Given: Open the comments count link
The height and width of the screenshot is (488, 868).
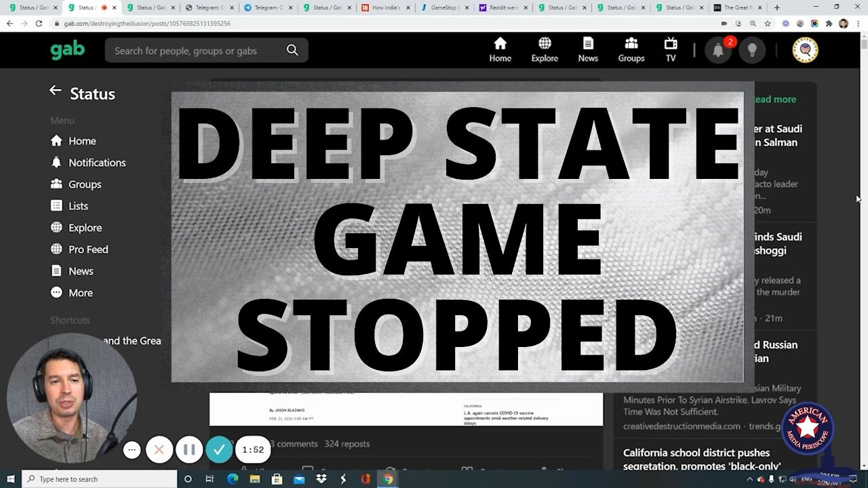Looking at the screenshot, I should pos(293,444).
